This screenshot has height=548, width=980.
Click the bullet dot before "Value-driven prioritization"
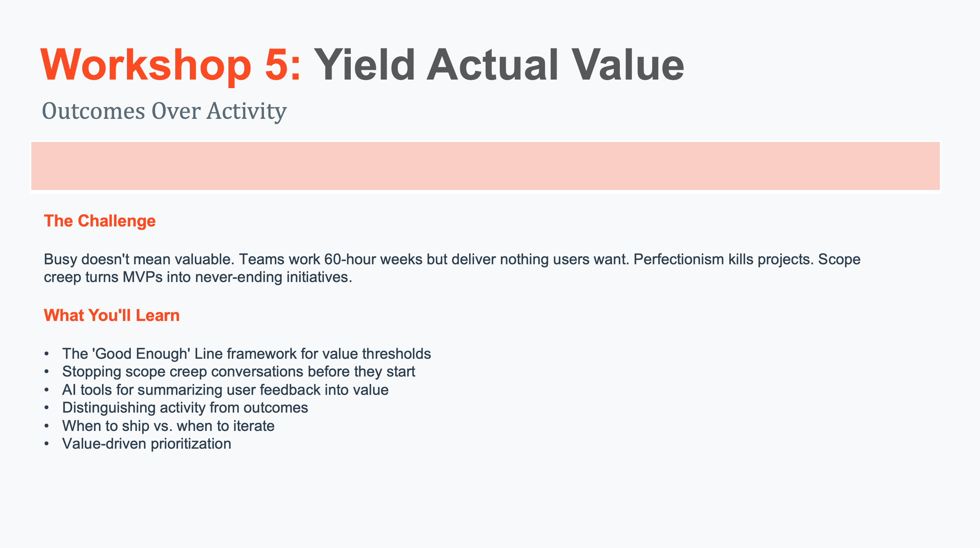pos(47,444)
